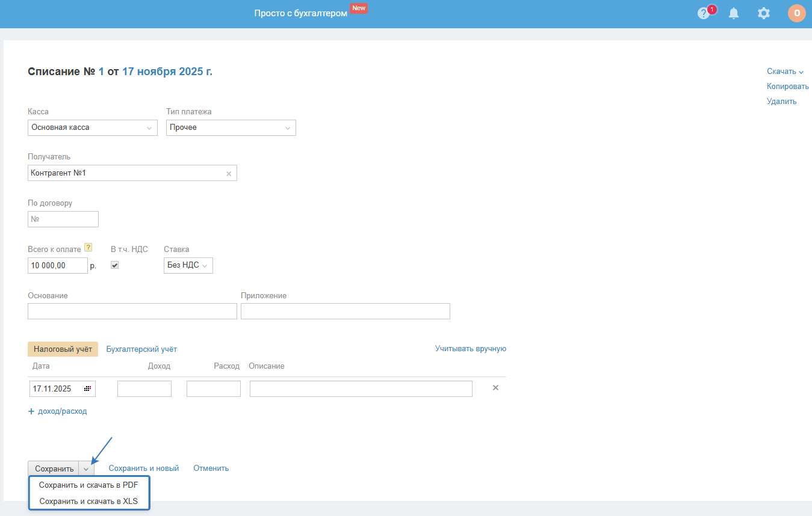Viewport: 812px width, 516px height.
Task: Click the Удалить link
Action: click(782, 102)
